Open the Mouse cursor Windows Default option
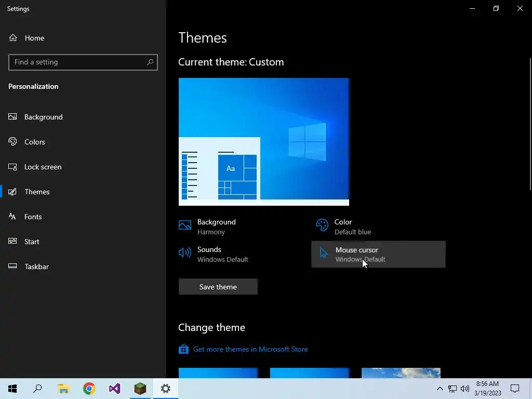This screenshot has width=532, height=399. [378, 254]
